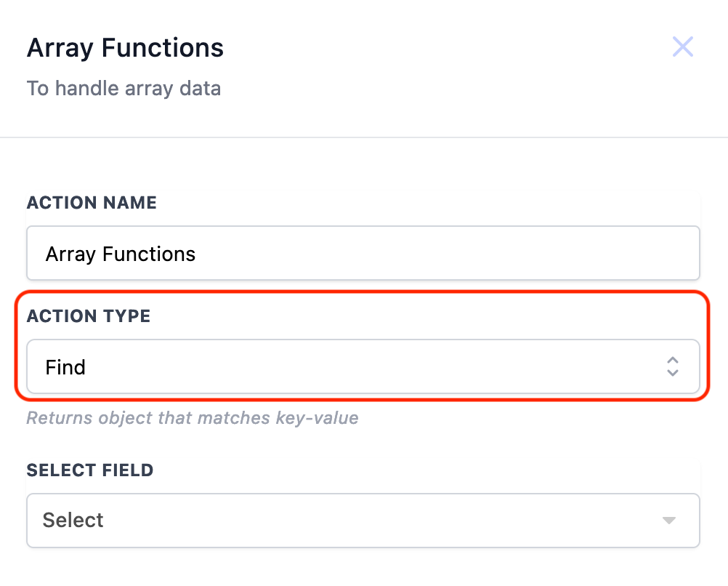Click the ACTION TYPE label
This screenshot has width=728, height=586.
pyautogui.click(x=88, y=316)
